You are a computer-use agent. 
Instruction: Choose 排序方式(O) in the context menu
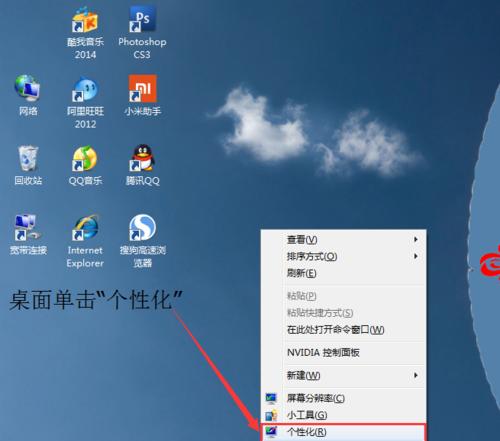(343, 256)
